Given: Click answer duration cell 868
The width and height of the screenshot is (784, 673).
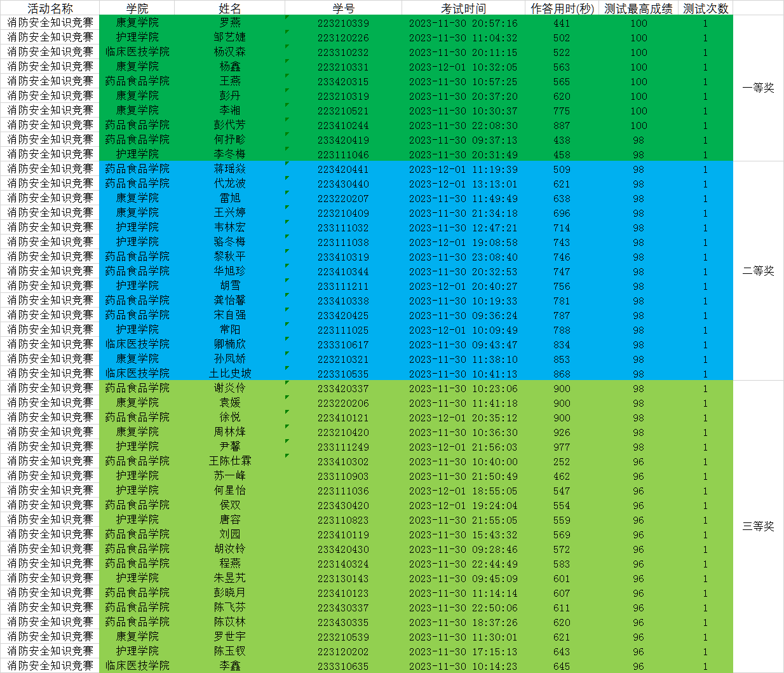Looking at the screenshot, I should 562,374.
